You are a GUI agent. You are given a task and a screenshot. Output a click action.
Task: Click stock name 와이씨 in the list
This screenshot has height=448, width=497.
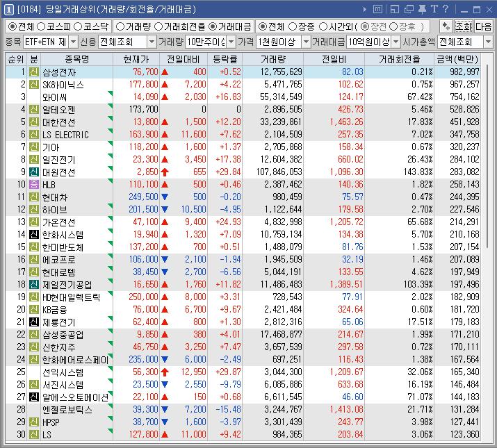click(54, 97)
